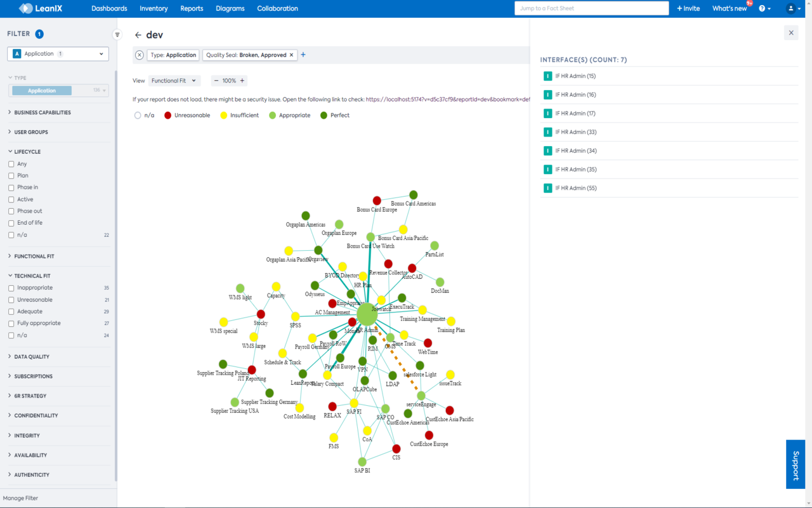The image size is (812, 508).
Task: Click the interface icon for IF HR Admin (34)
Action: tap(547, 150)
